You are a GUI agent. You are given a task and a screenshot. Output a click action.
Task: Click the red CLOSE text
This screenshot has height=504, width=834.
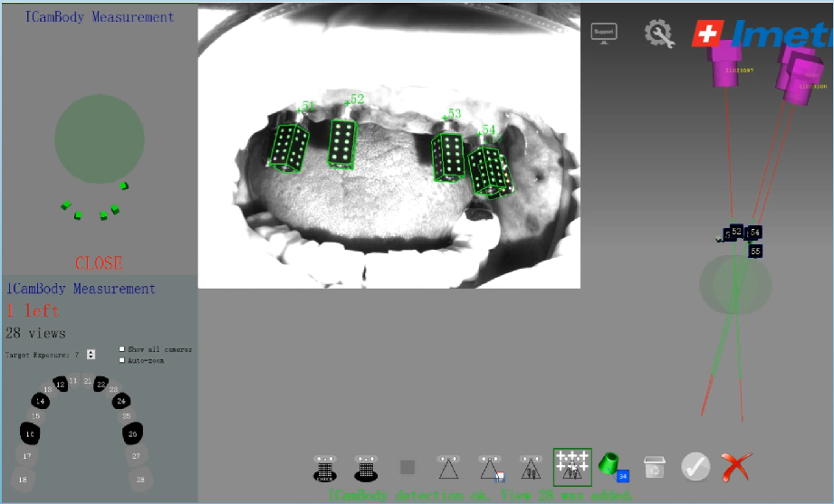pyautogui.click(x=99, y=263)
